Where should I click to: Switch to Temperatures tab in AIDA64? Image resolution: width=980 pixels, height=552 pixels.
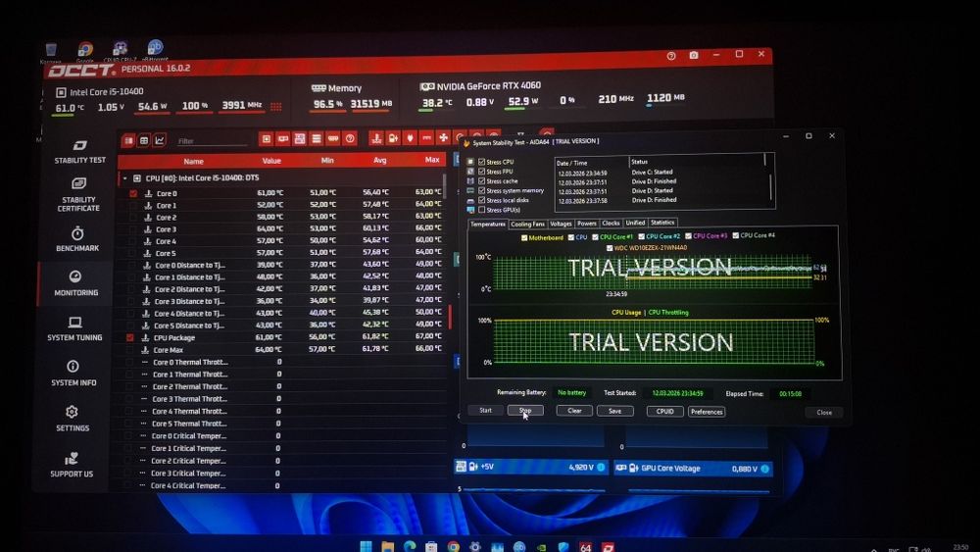click(x=487, y=224)
